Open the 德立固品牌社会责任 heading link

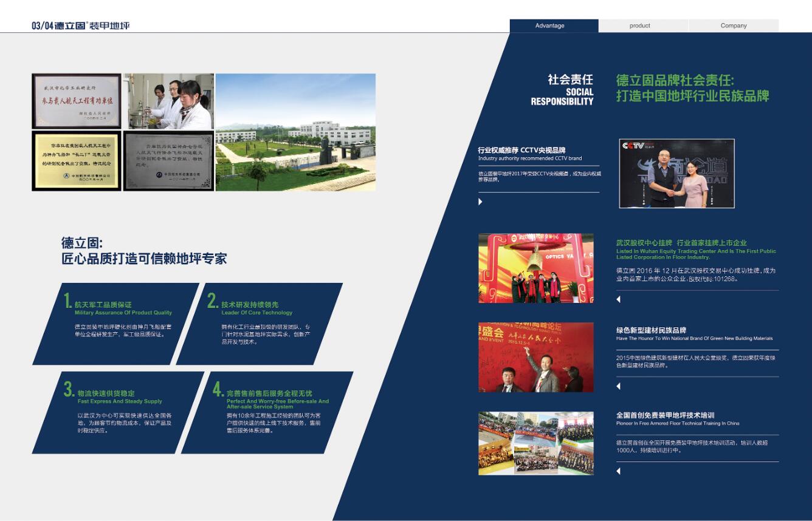[x=693, y=87]
